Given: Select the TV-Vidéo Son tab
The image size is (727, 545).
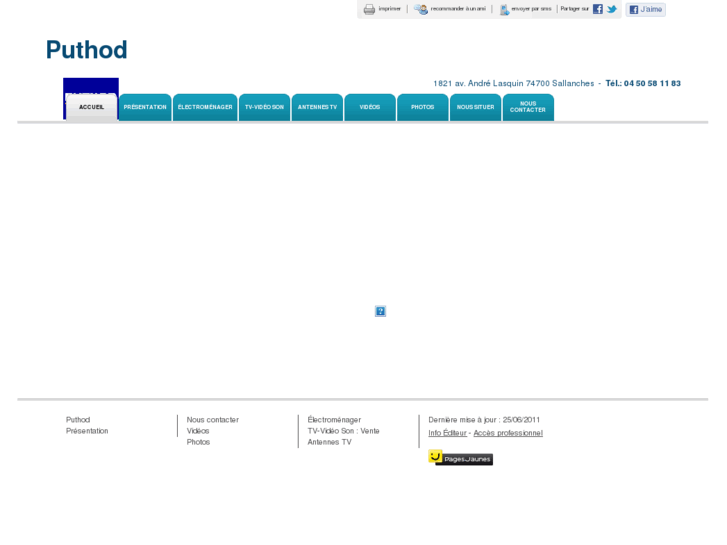Looking at the screenshot, I should (264, 107).
